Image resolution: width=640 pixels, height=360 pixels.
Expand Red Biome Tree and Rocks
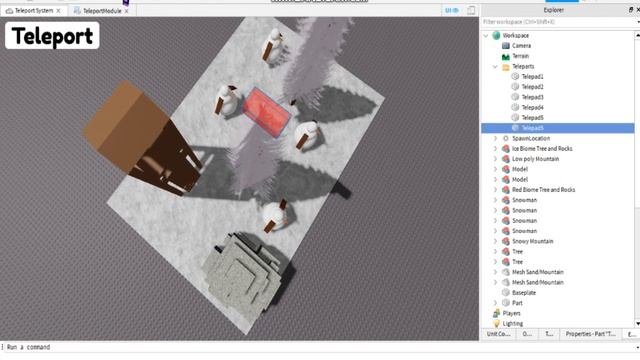495,190
